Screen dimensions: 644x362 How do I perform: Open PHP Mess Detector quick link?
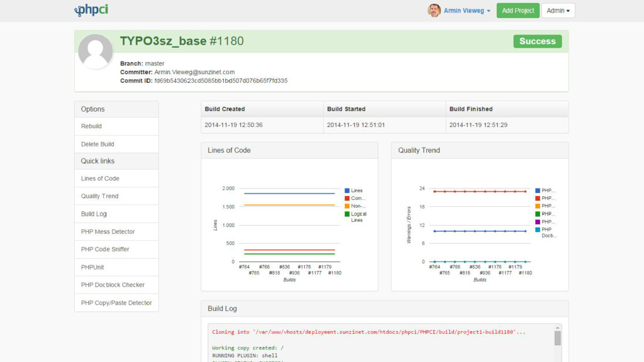pyautogui.click(x=116, y=231)
